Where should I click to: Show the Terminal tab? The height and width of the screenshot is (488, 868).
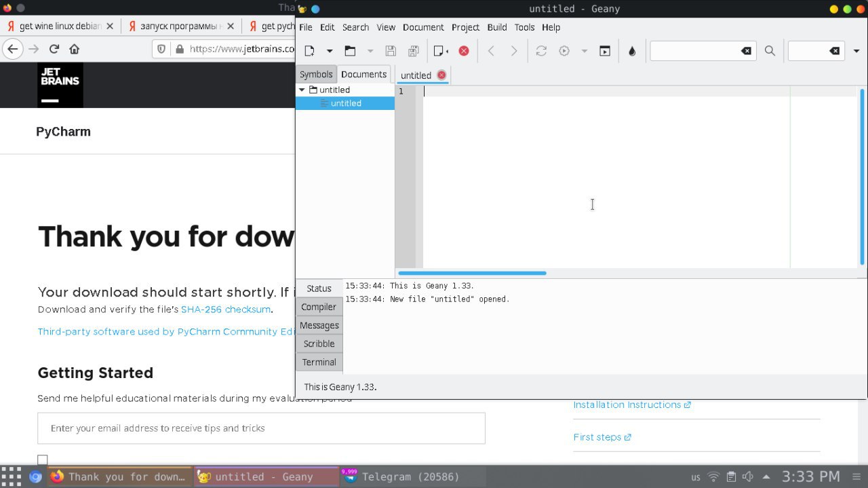click(319, 362)
